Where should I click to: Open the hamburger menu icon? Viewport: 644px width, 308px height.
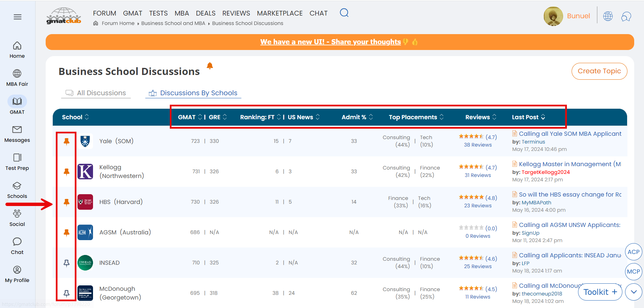18,17
